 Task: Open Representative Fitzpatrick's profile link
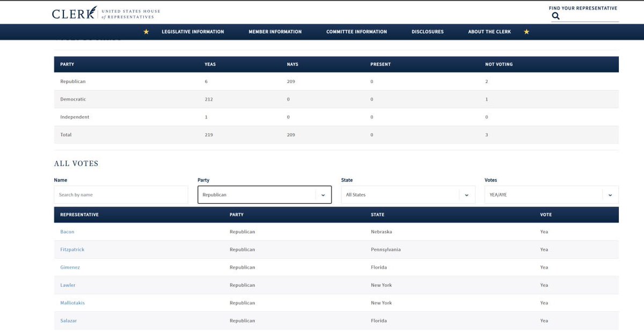pos(72,249)
